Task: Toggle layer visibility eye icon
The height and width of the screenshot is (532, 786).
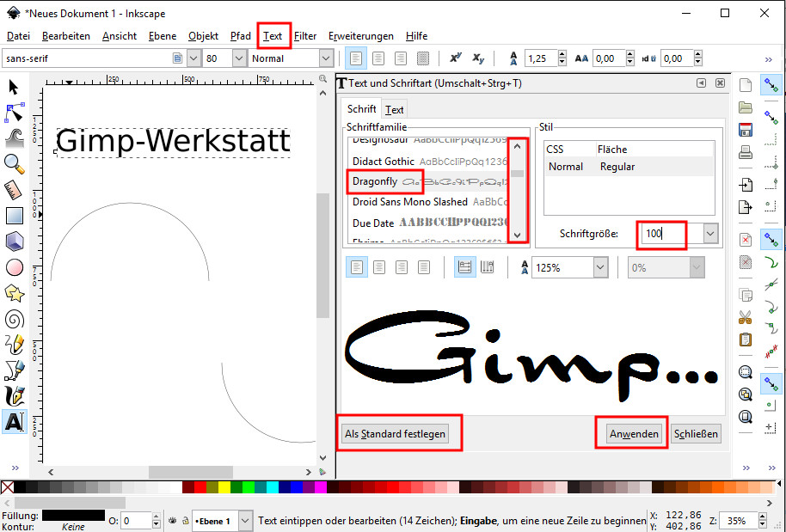Action: point(173,521)
